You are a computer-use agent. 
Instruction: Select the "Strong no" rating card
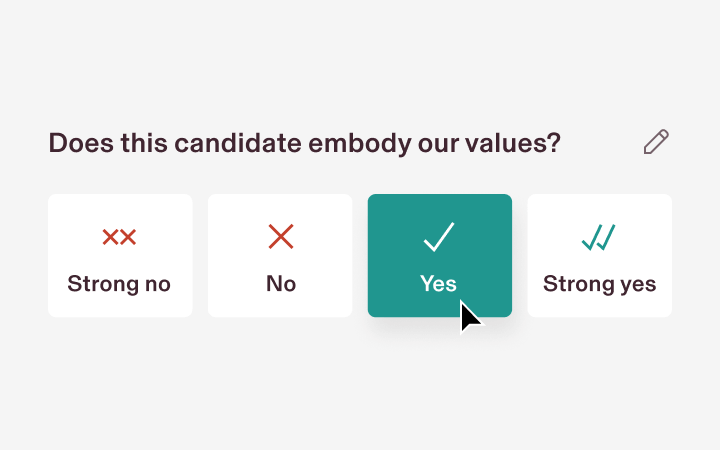pos(120,256)
